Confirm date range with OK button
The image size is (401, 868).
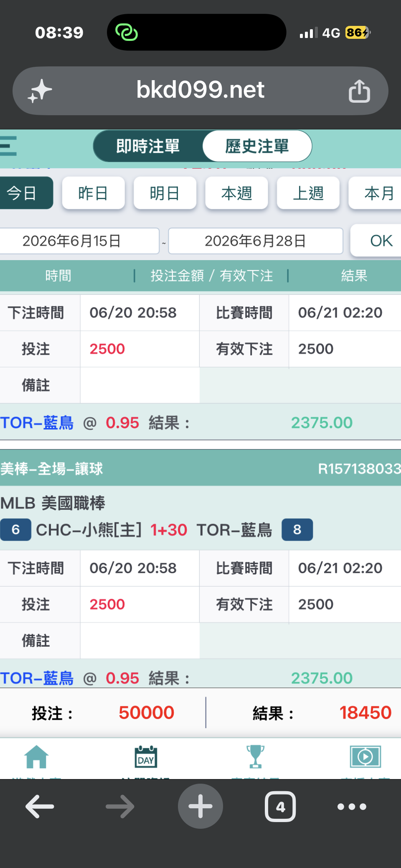[376, 240]
